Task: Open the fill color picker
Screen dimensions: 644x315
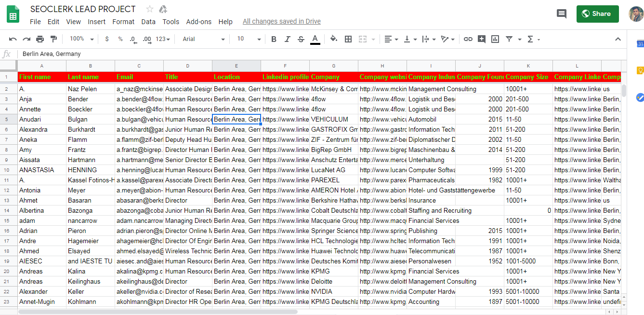Action: coord(334,39)
